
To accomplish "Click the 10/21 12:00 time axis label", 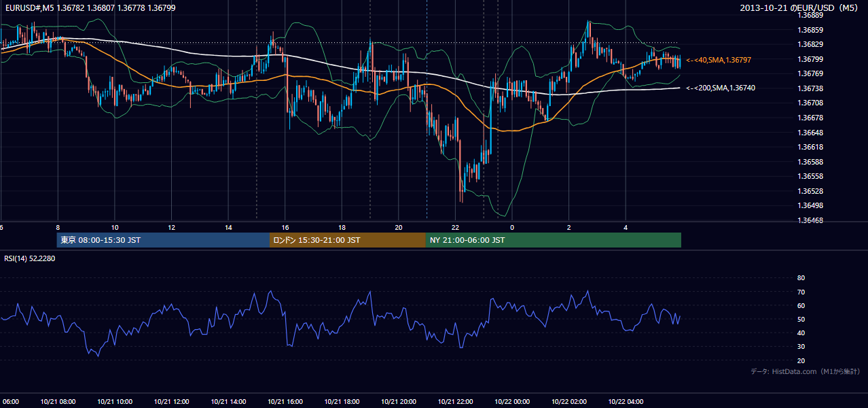I will pos(171,402).
